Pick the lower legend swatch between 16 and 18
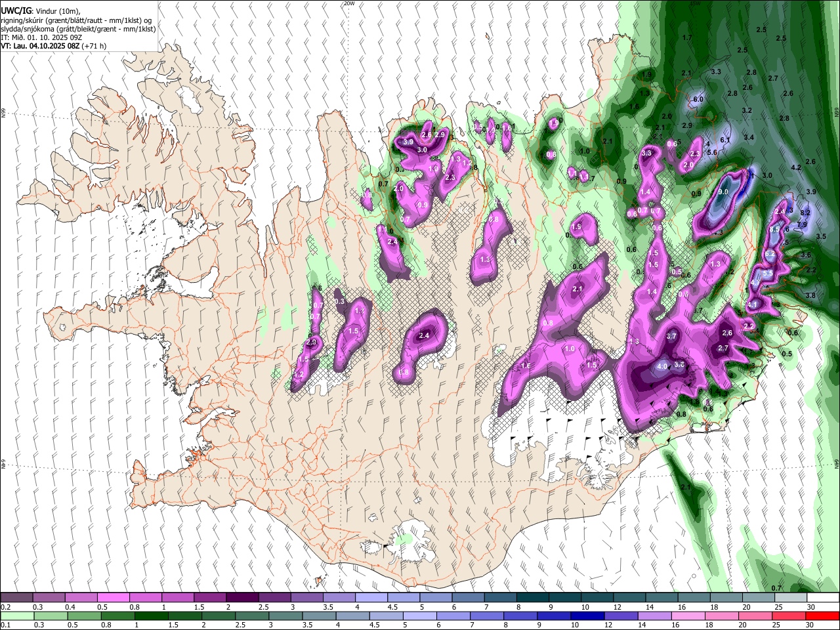This screenshot has width=840, height=630. [x=689, y=616]
